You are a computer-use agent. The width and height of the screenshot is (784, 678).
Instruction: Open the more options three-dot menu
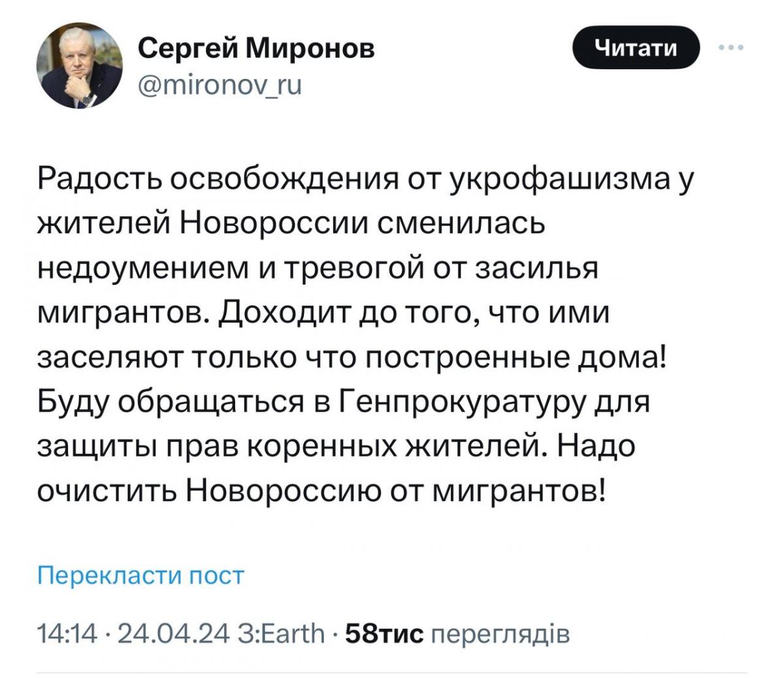tap(731, 48)
